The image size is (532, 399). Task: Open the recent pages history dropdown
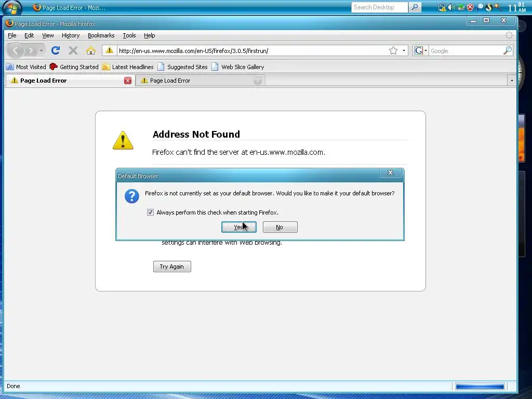point(42,51)
